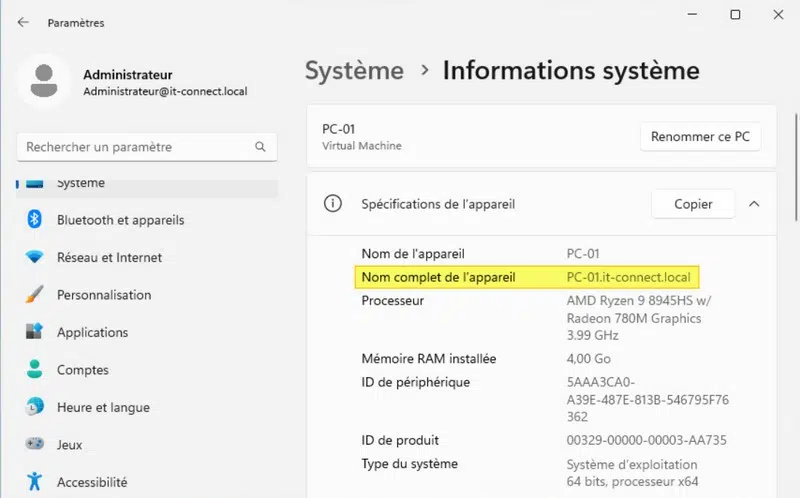Click Renommer ce PC button
This screenshot has width=800, height=498.
tap(701, 137)
